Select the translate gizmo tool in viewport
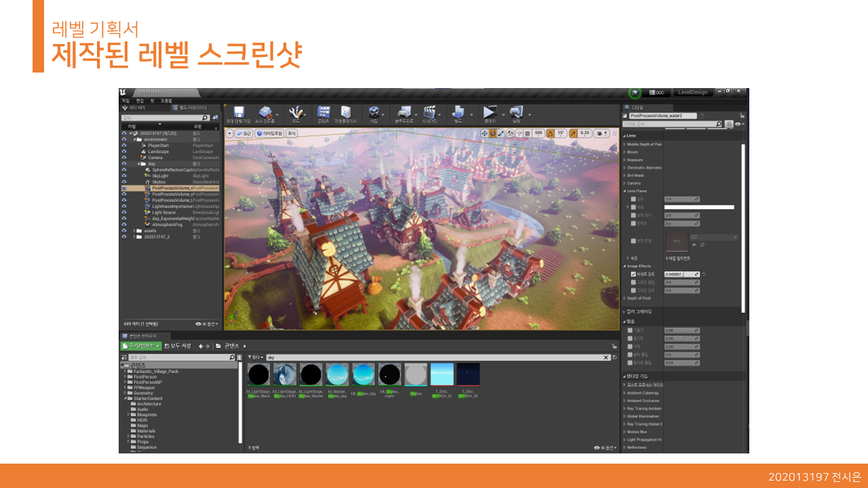Screen dimensions: 868x488 point(484,134)
